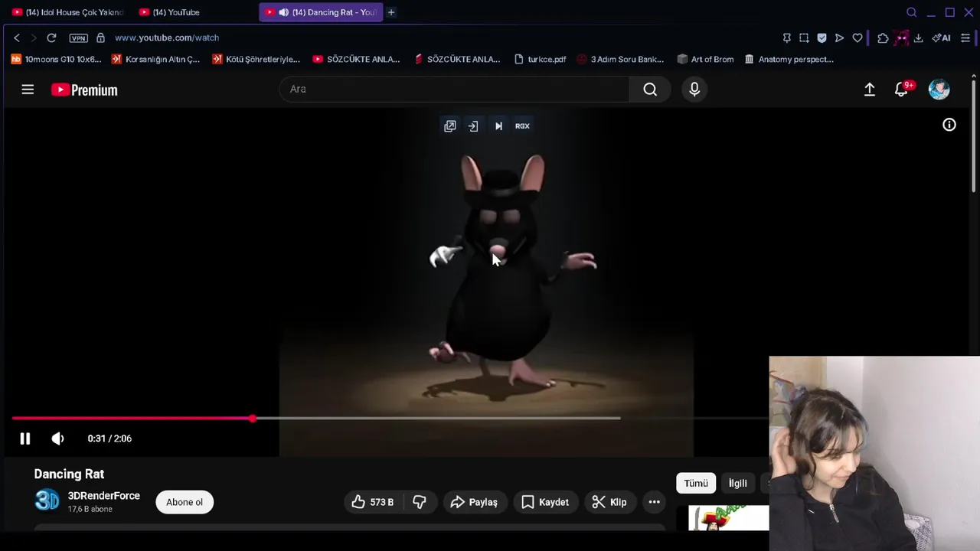Dislike the video
The image size is (980, 551).
coord(420,502)
